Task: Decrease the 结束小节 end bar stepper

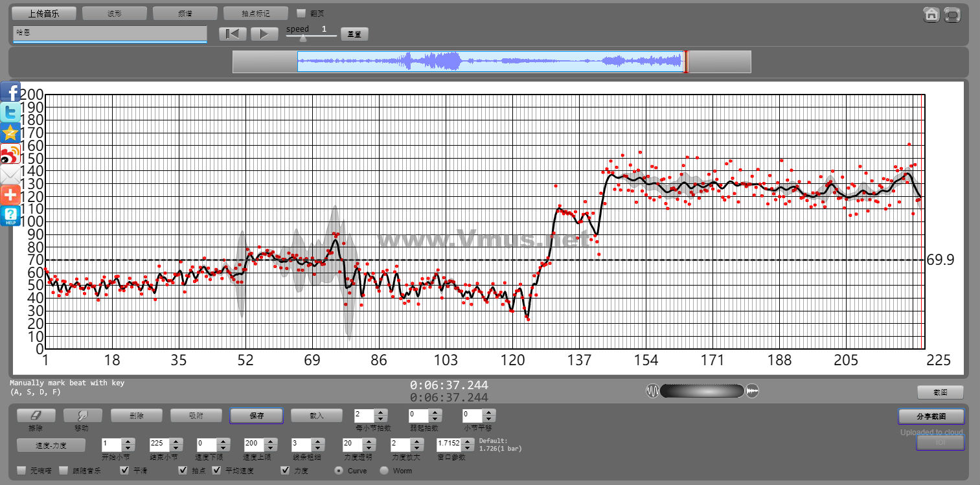Action: 176,448
